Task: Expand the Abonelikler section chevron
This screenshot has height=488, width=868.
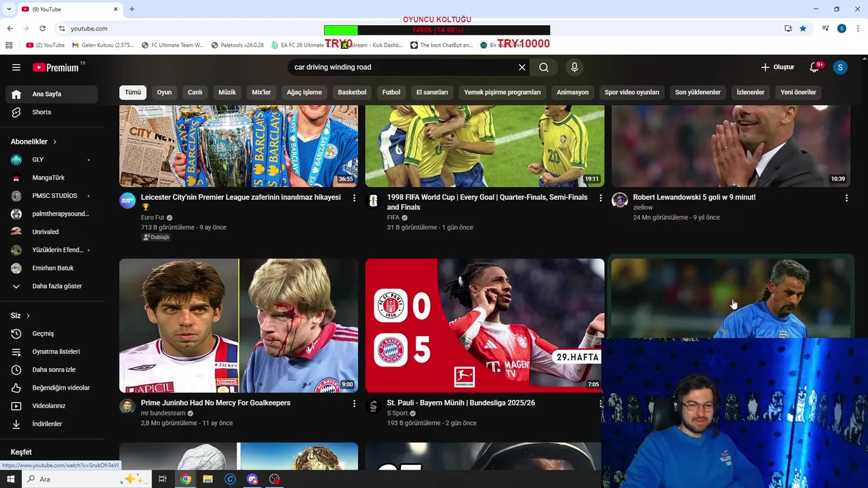Action: pyautogui.click(x=54, y=142)
